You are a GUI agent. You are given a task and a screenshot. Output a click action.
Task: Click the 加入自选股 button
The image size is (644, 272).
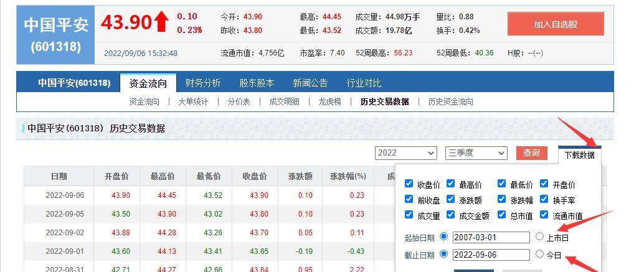pyautogui.click(x=556, y=24)
